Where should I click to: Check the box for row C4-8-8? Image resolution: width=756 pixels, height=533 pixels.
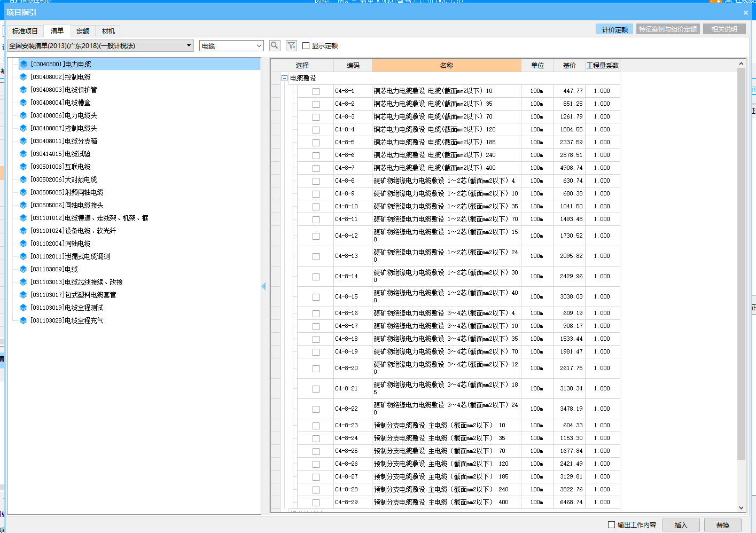[316, 181]
